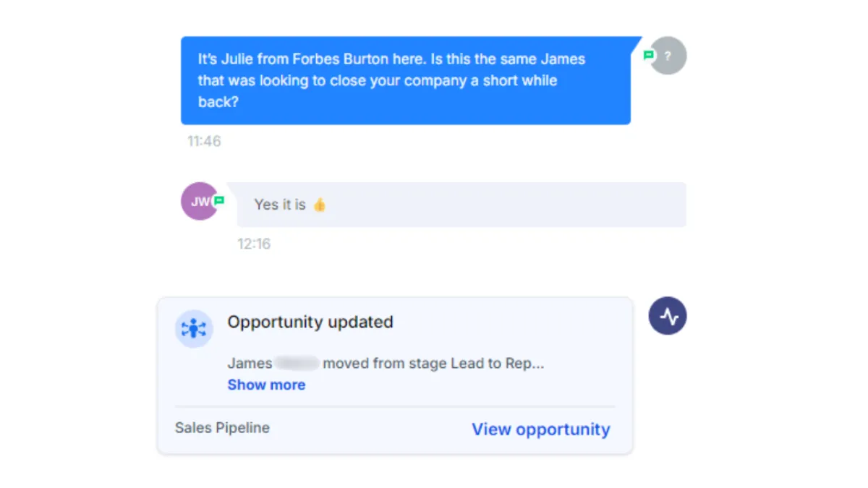Click the 'Yes it is' reply text

pos(280,205)
